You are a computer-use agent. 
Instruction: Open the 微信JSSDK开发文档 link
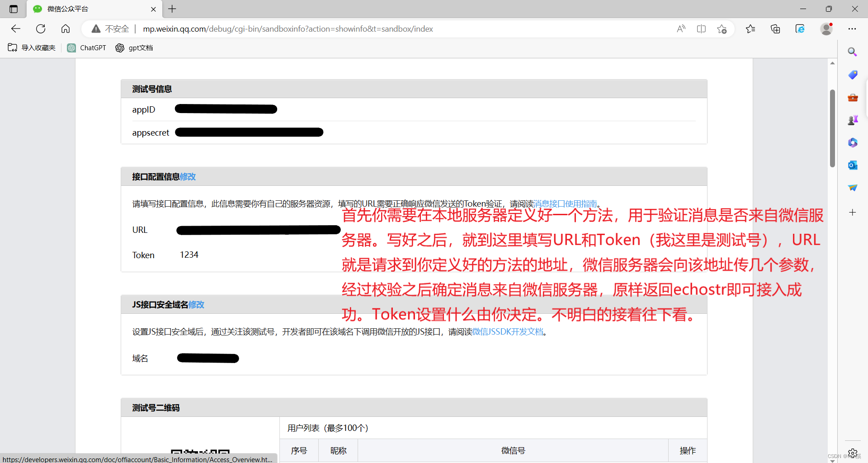(x=508, y=332)
